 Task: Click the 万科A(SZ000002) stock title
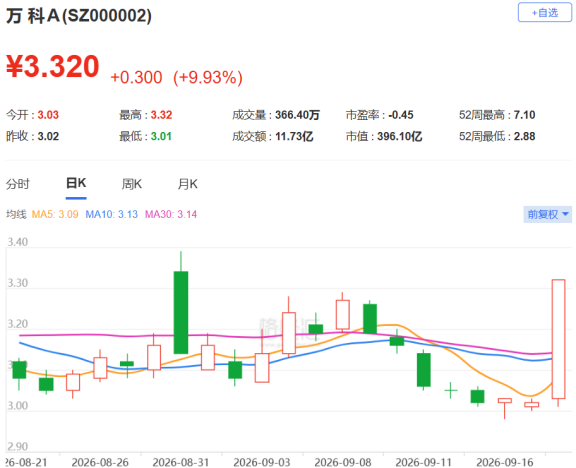pyautogui.click(x=79, y=16)
